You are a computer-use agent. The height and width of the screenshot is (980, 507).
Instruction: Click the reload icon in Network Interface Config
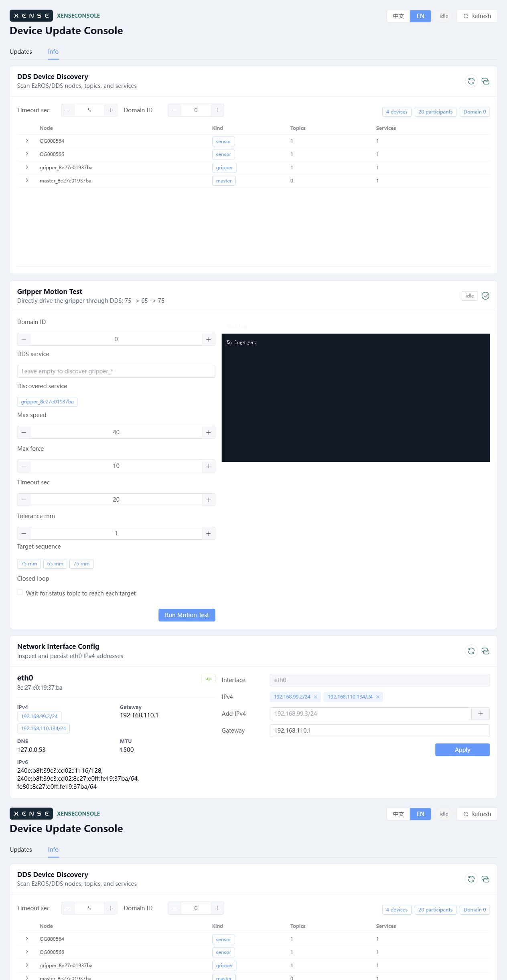point(471,651)
